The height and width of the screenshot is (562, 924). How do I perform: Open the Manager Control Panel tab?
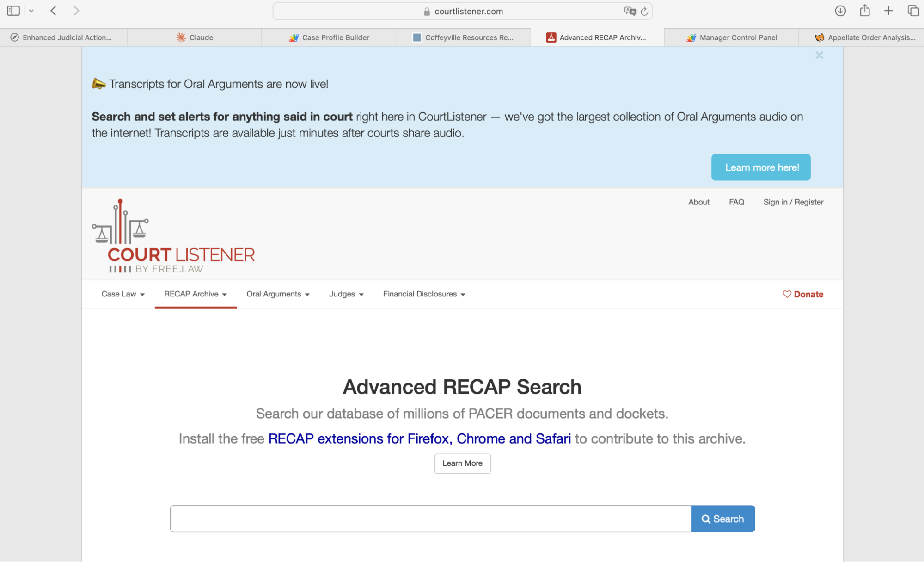[731, 37]
